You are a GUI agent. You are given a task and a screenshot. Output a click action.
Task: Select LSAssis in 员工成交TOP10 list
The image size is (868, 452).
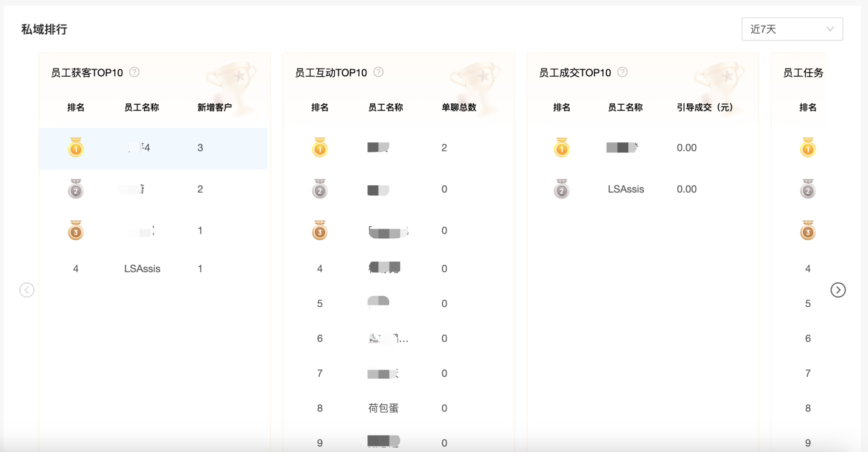pos(626,189)
